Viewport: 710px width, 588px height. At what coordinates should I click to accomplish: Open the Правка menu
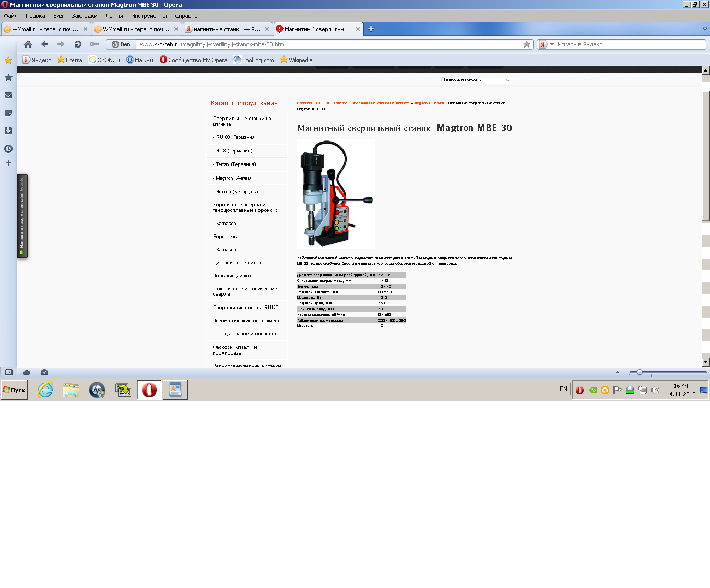(x=35, y=16)
